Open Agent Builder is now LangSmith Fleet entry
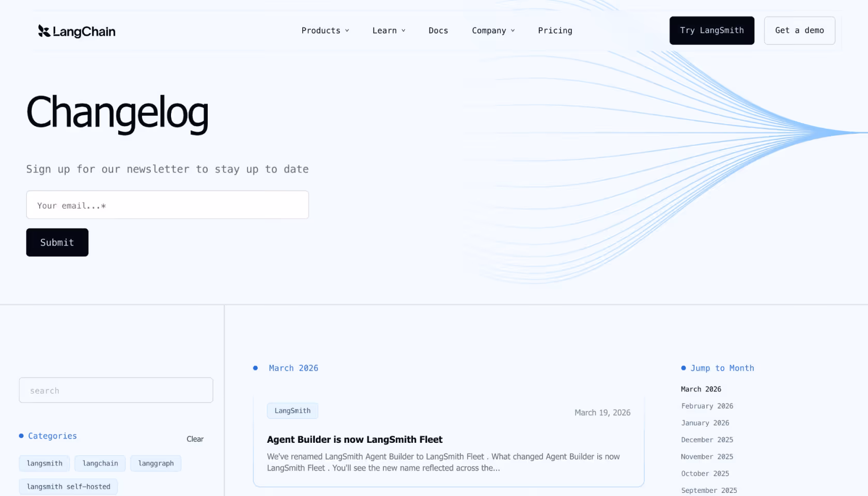 click(354, 439)
